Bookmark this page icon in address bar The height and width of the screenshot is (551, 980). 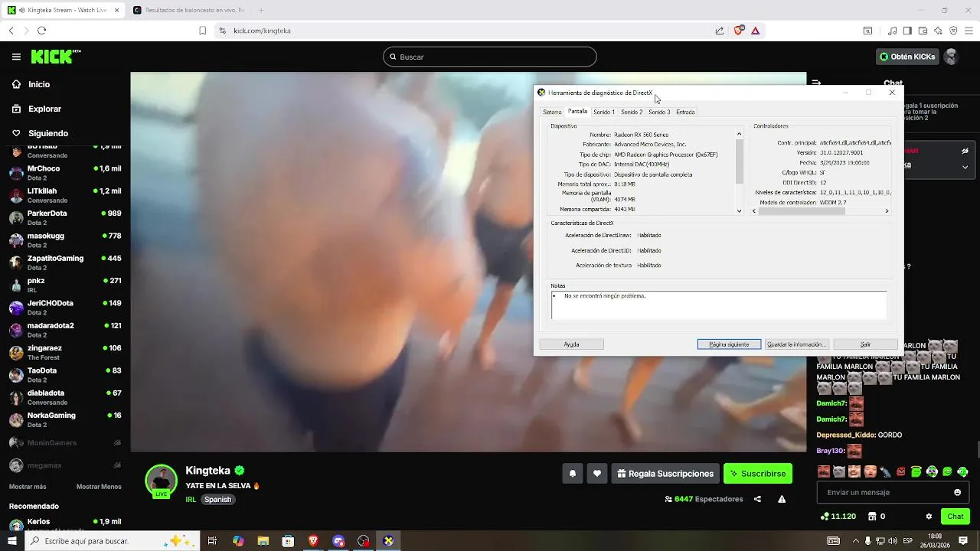[202, 31]
